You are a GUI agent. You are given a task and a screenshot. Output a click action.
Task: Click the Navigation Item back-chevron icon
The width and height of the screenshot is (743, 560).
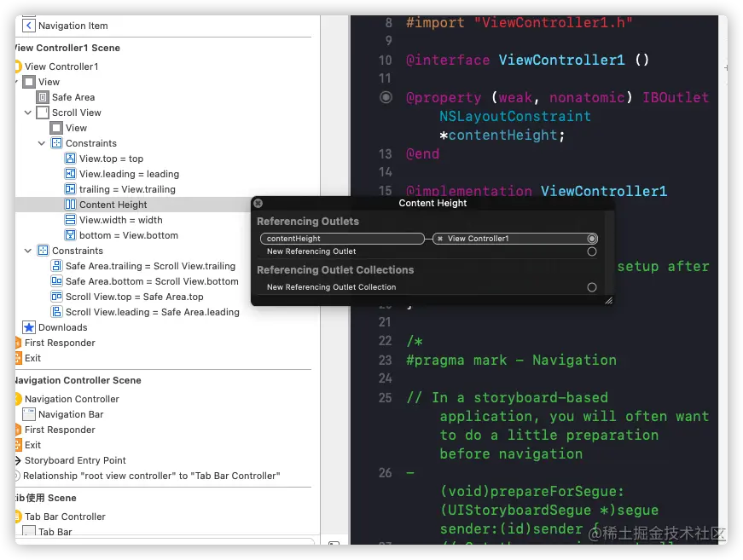(x=29, y=26)
